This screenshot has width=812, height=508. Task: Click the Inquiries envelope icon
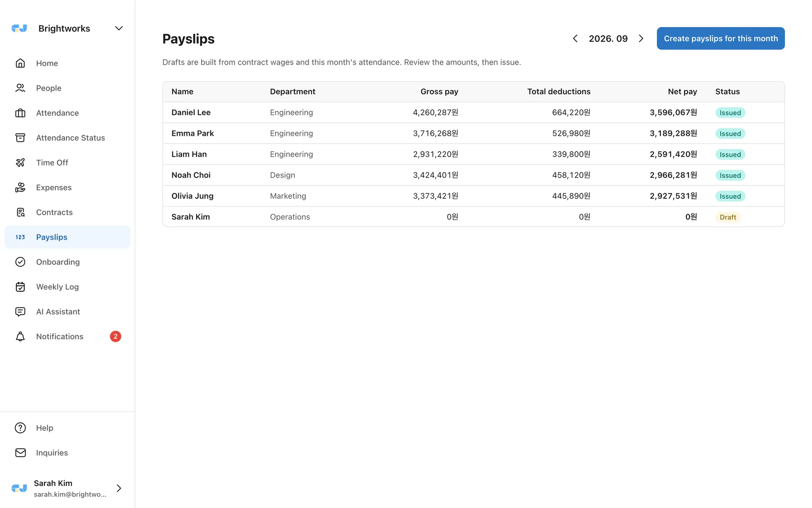(20, 452)
